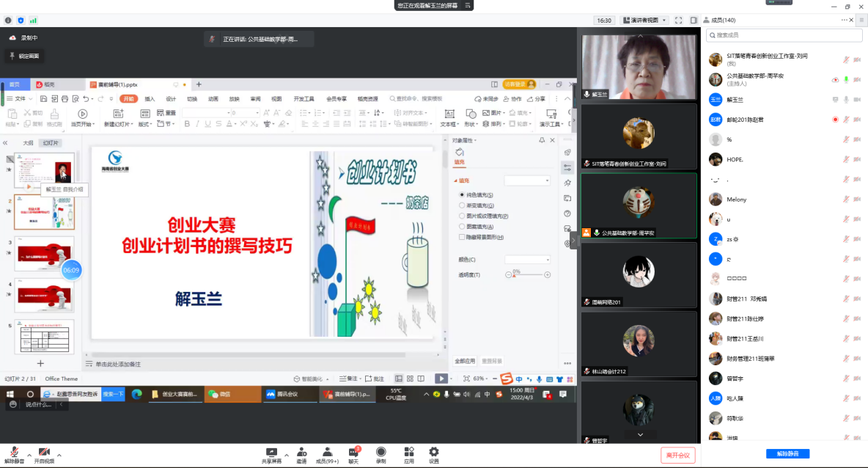Image resolution: width=868 pixels, height=468 pixels.
Task: Click the 共享屏幕 share screen icon
Action: 271,454
